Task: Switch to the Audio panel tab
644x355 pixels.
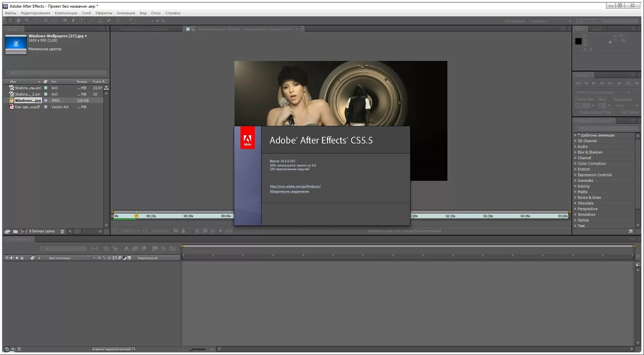Action: click(597, 29)
